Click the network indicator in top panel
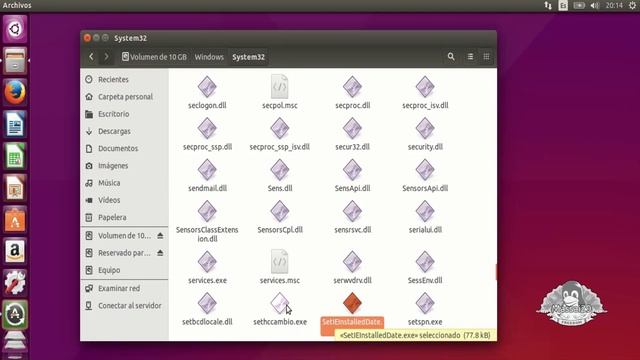640x360 pixels. tap(548, 5)
